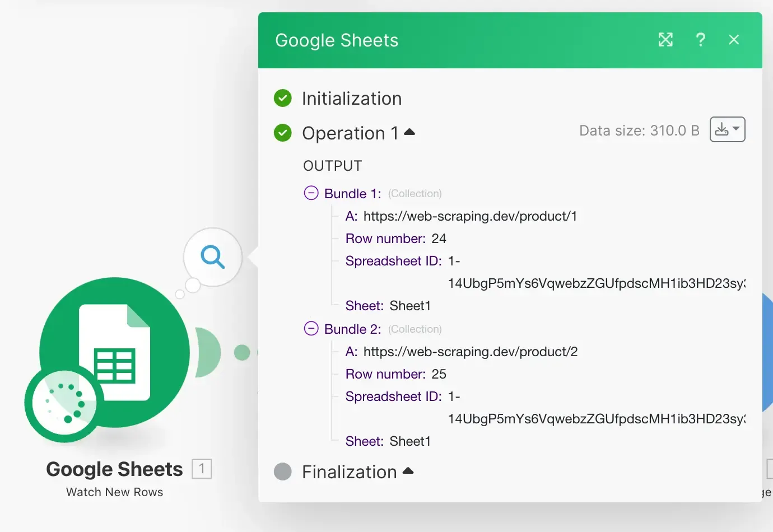Expand the panel with fullscreen icon
773x532 pixels.
[x=665, y=40]
